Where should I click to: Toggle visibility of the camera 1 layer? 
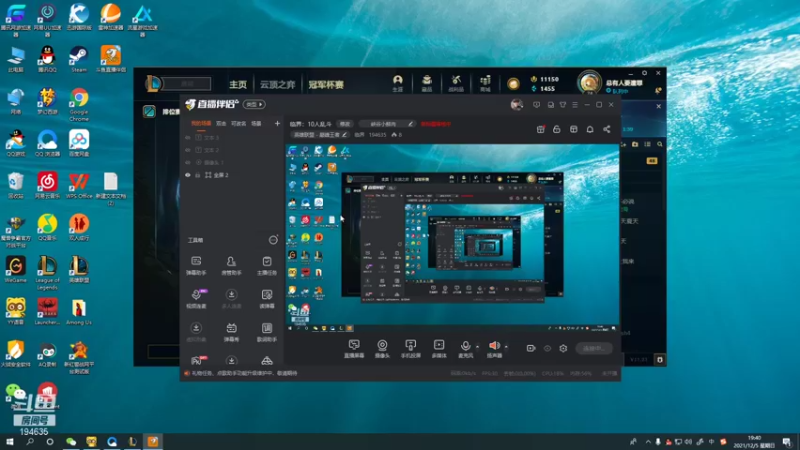(188, 163)
